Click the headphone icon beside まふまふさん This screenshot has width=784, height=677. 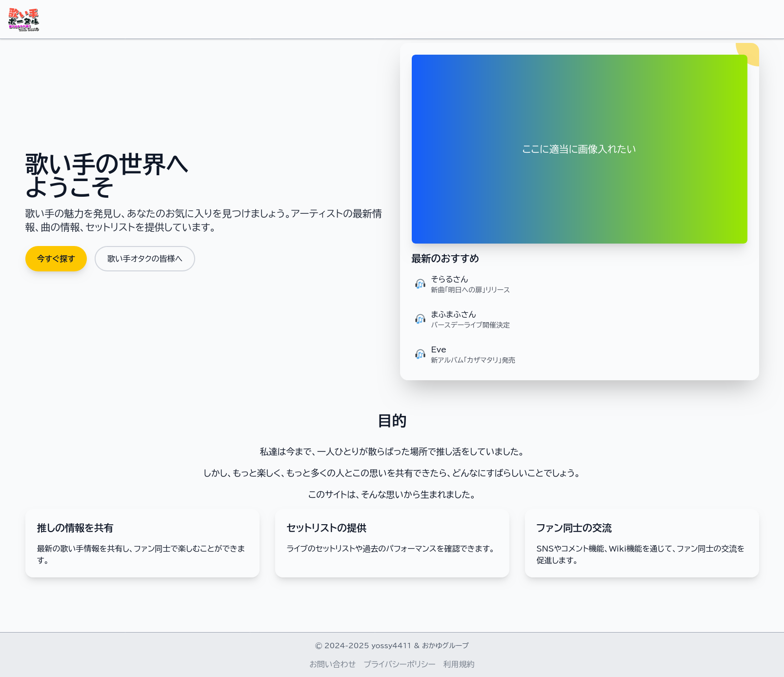(x=420, y=319)
